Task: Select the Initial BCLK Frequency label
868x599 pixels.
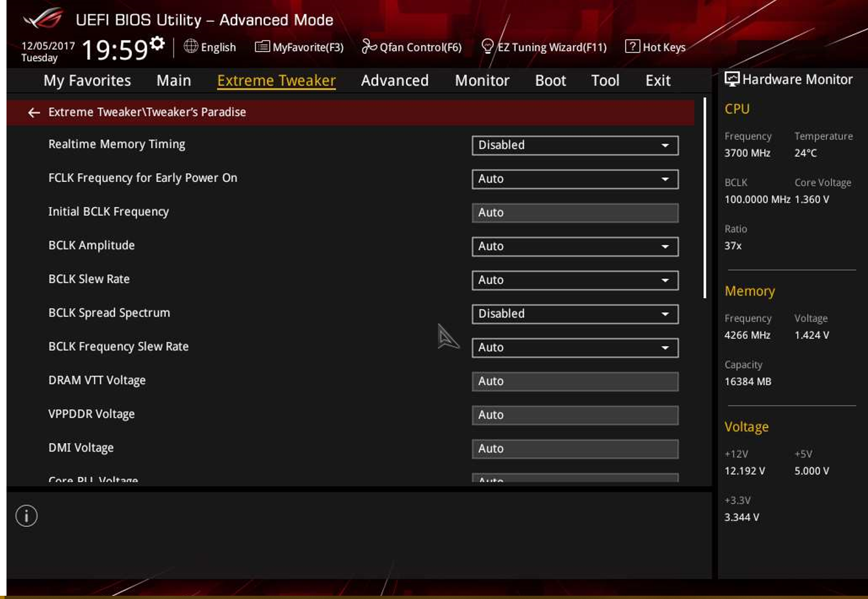Action: point(108,212)
